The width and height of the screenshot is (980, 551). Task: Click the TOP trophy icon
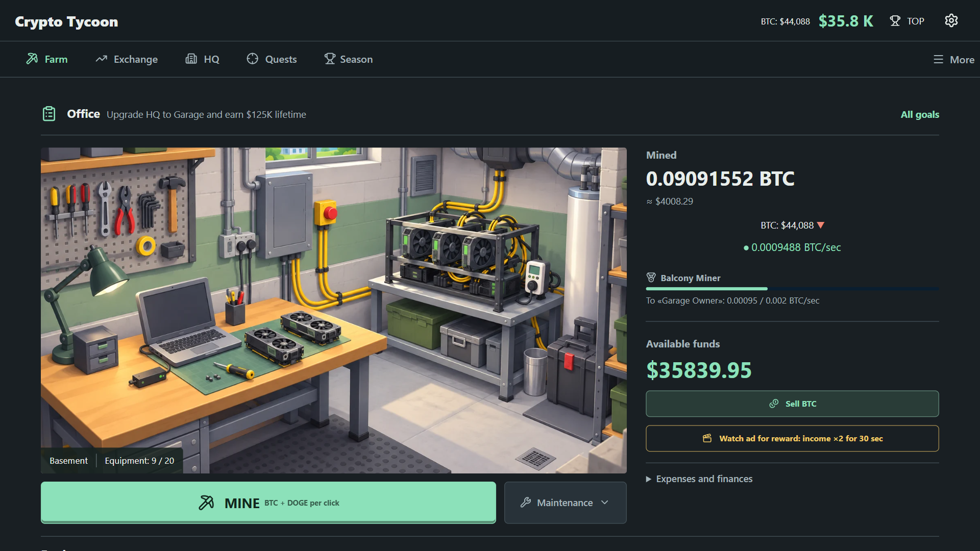pos(895,21)
